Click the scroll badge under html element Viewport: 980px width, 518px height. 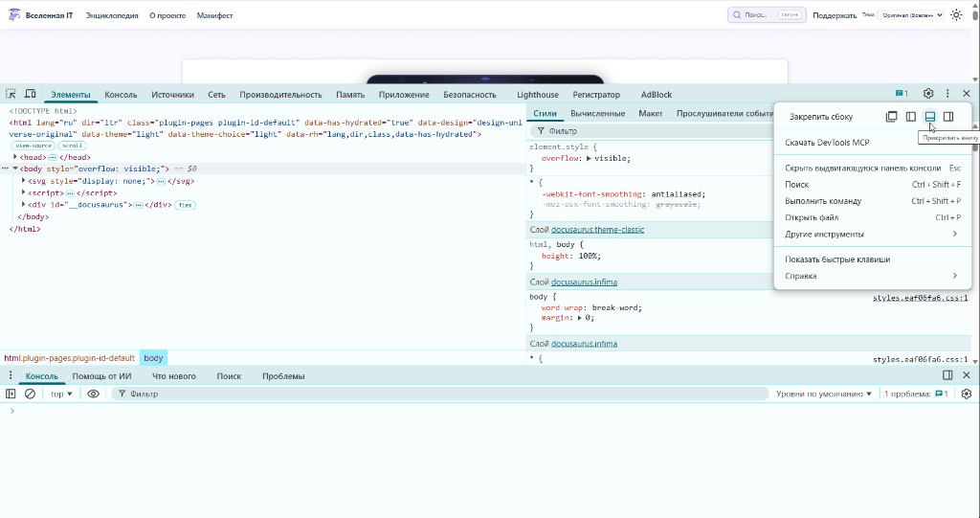click(x=73, y=146)
